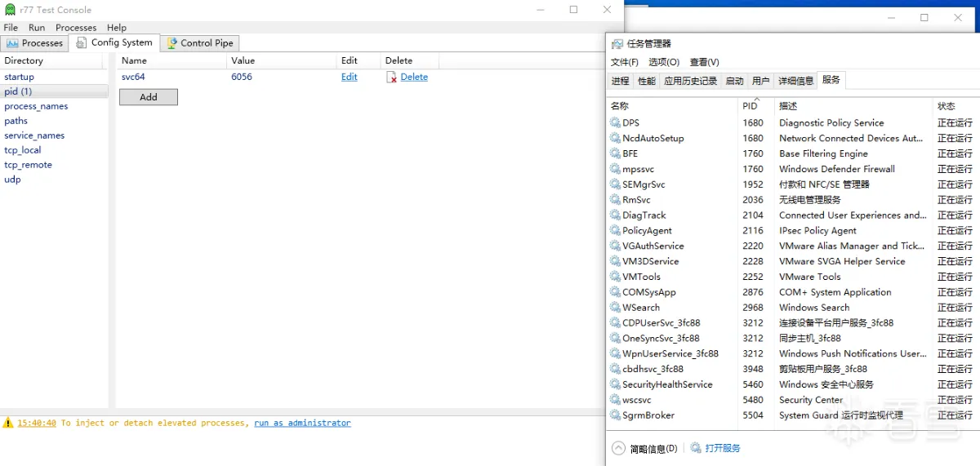Switch to the 应用历史记录 tab
The width and height of the screenshot is (980, 466).
click(691, 81)
